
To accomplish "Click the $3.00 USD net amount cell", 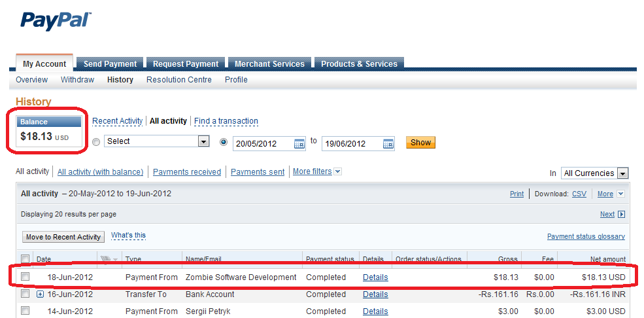I will (606, 311).
